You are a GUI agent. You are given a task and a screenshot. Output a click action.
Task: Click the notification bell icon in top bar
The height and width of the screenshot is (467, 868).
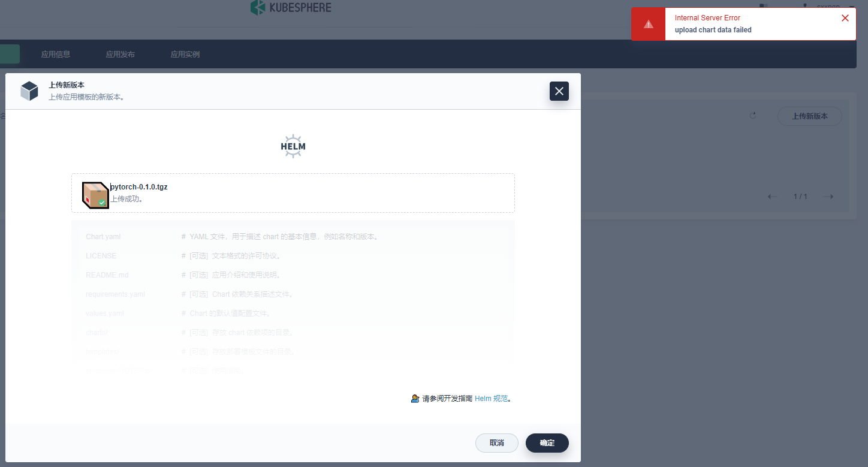[805, 5]
